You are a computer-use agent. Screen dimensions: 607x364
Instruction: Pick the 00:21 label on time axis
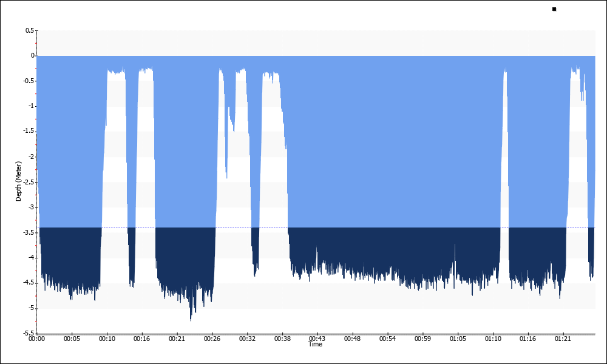click(x=177, y=339)
